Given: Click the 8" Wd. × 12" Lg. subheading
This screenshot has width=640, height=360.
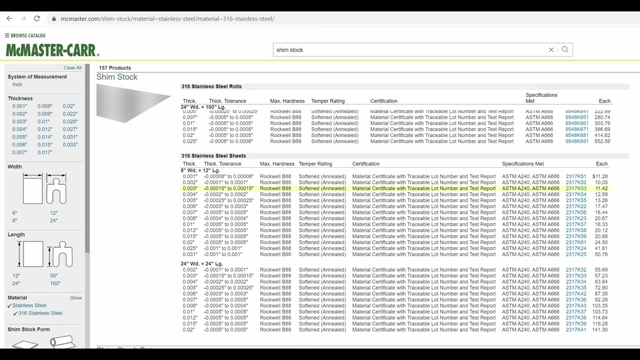Looking at the screenshot, I should 200,170.
